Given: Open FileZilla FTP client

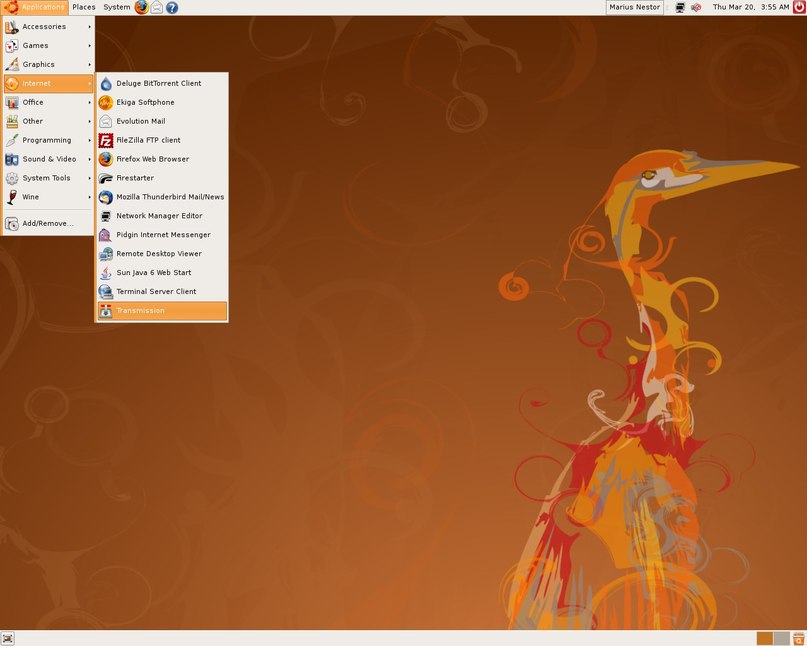Looking at the screenshot, I should click(x=148, y=141).
